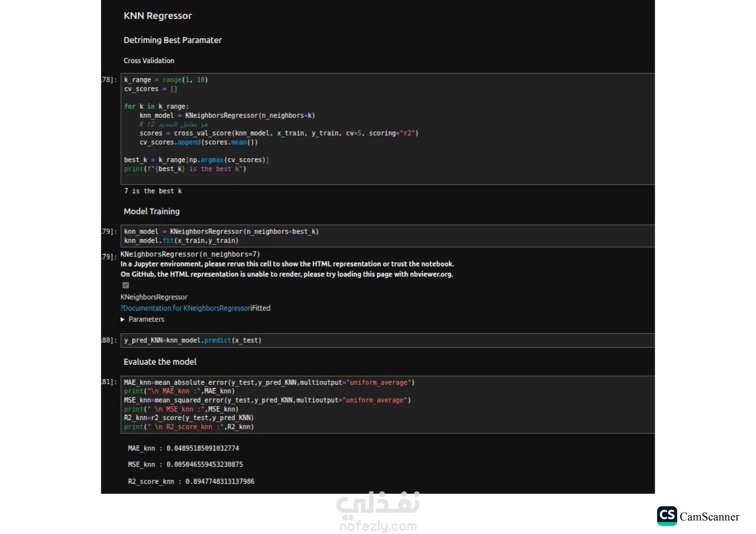Click the KNeighborsRegressor estimator label
The height and width of the screenshot is (534, 756).
point(154,297)
